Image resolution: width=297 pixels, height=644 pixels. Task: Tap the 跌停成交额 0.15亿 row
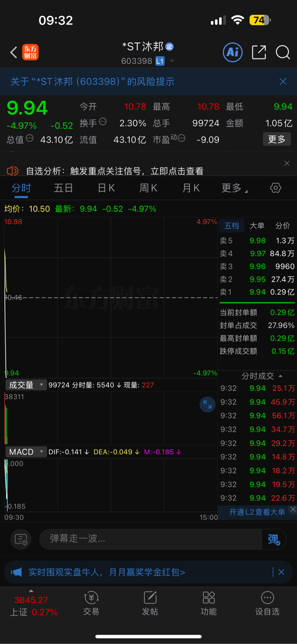pos(257,351)
